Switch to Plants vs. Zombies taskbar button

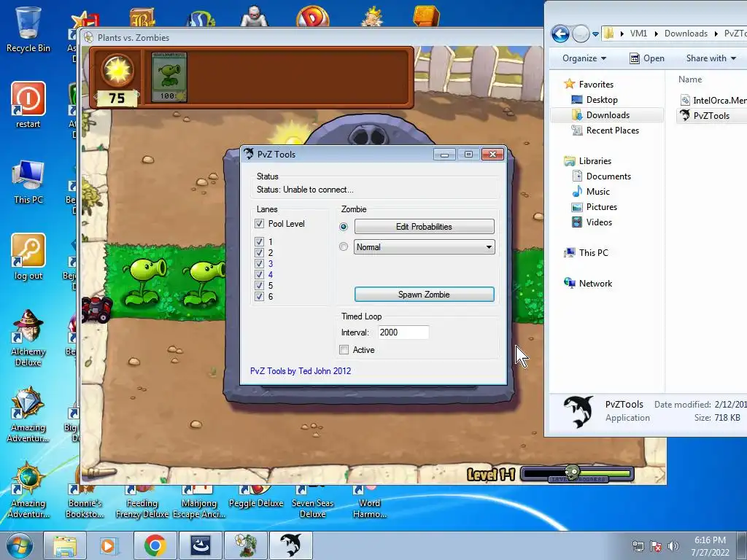(246, 545)
